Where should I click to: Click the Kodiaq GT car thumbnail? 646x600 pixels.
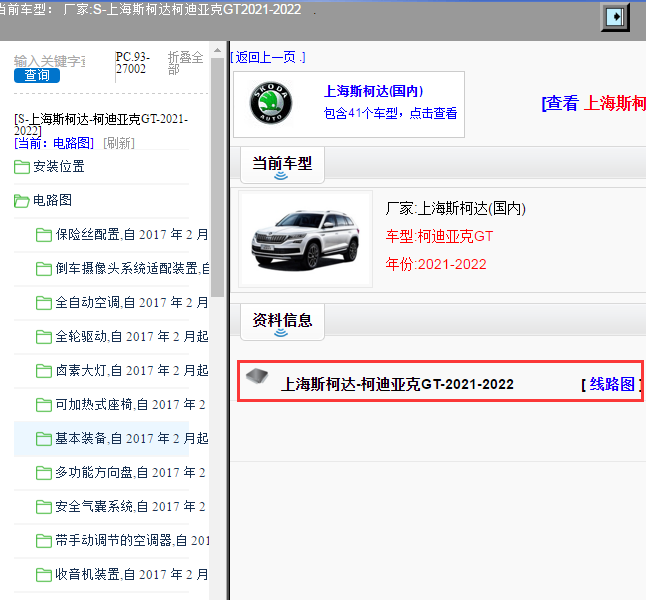point(305,239)
